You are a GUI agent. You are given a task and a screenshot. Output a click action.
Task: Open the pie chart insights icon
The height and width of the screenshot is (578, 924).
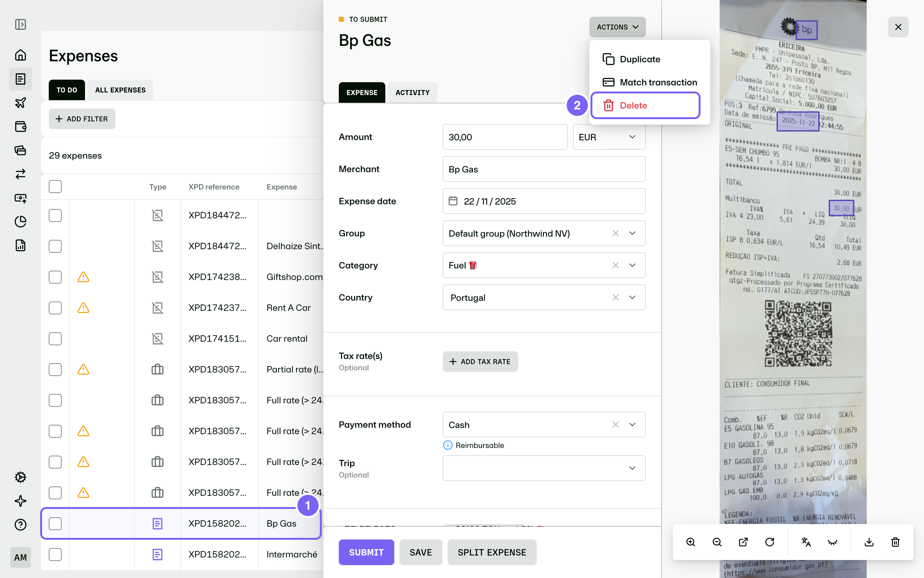21,221
